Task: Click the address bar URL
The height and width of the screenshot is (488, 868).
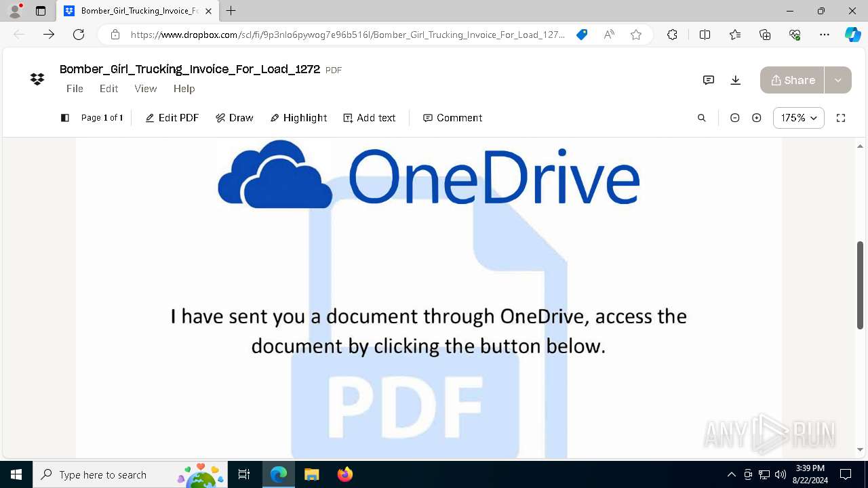Action: click(348, 35)
